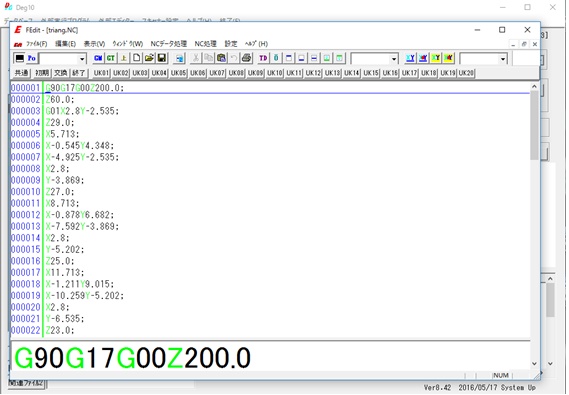Open the middle toolbar dropdown arrow
The height and width of the screenshot is (395, 569).
394,59
